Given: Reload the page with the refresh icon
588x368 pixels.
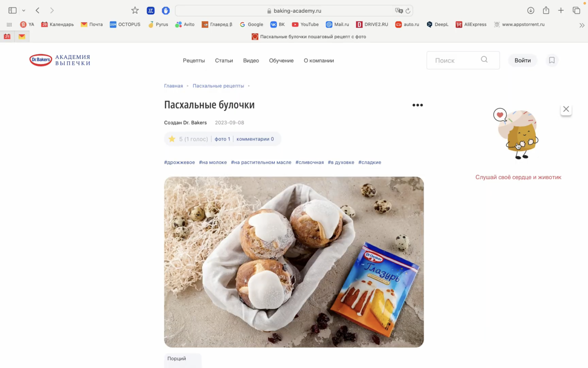Looking at the screenshot, I should (408, 11).
